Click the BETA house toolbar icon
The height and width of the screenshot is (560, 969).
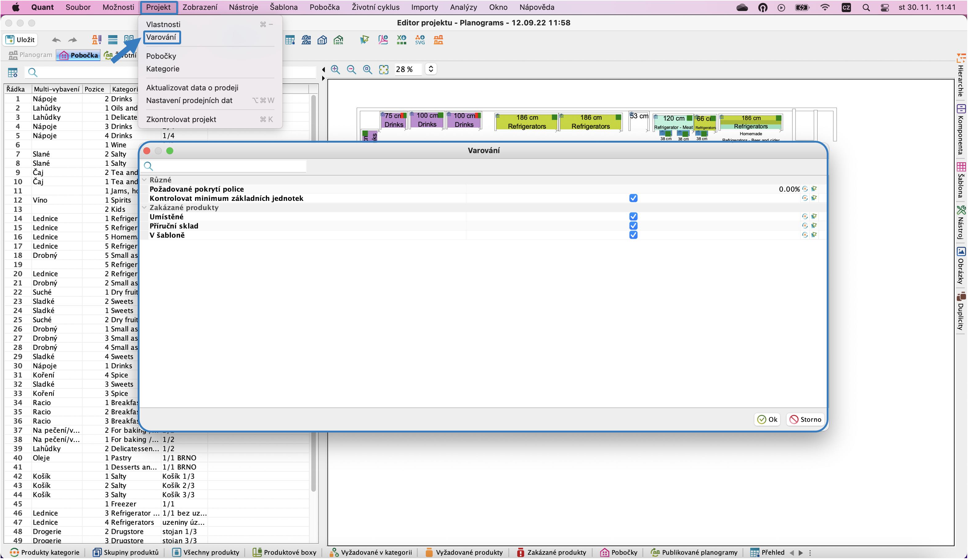click(x=339, y=40)
